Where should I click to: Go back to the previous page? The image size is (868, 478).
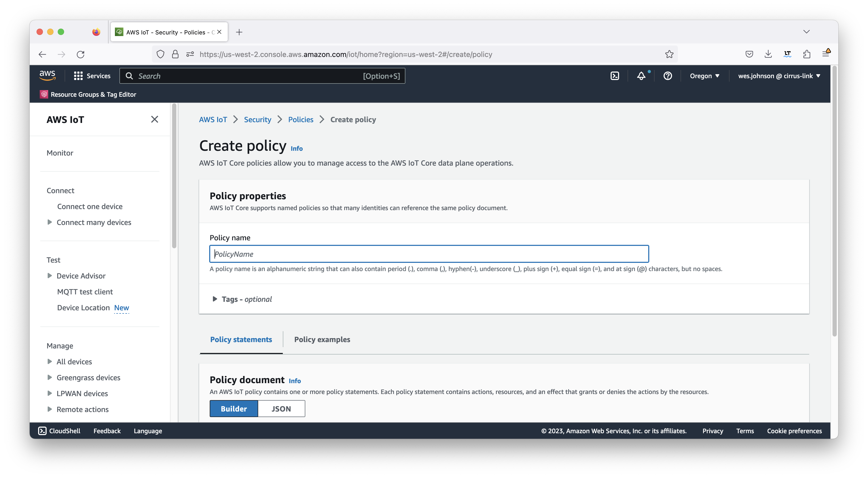[x=42, y=54]
